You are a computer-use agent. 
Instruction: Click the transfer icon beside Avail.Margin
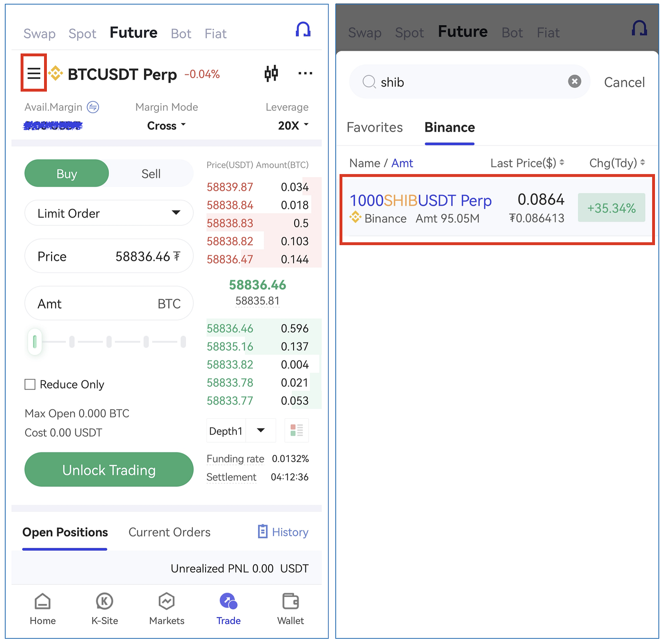coord(93,107)
